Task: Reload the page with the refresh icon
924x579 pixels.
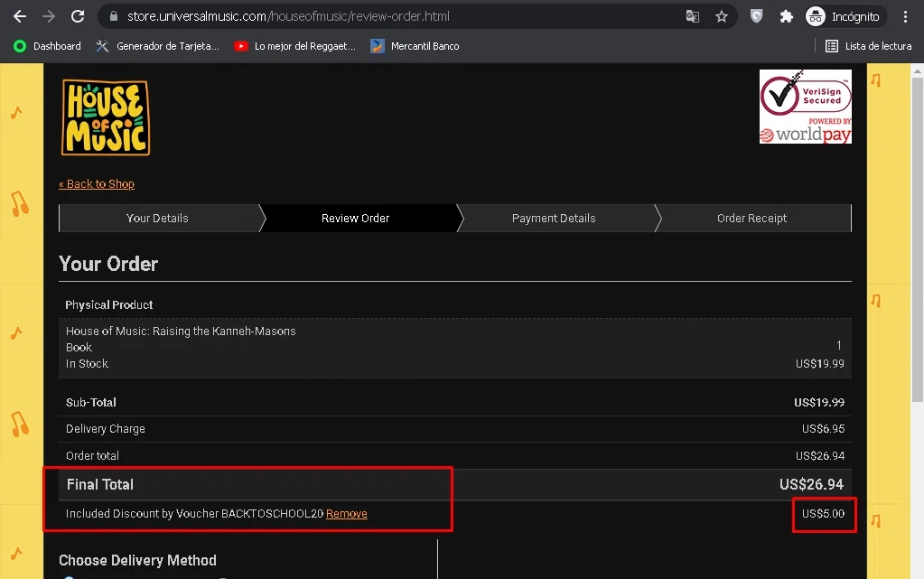Action: [x=78, y=16]
